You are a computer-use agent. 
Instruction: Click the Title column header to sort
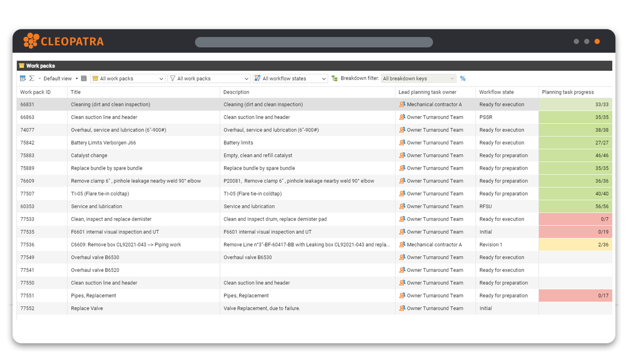click(75, 92)
